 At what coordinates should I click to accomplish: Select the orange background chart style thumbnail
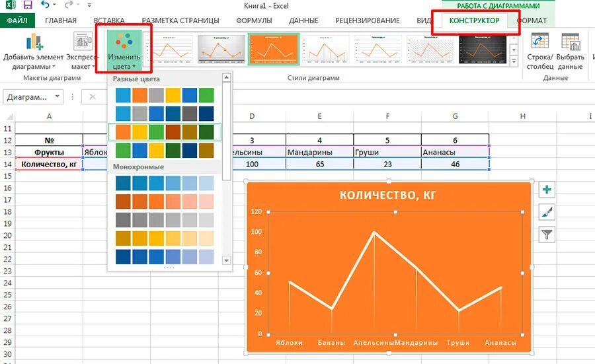coord(274,50)
